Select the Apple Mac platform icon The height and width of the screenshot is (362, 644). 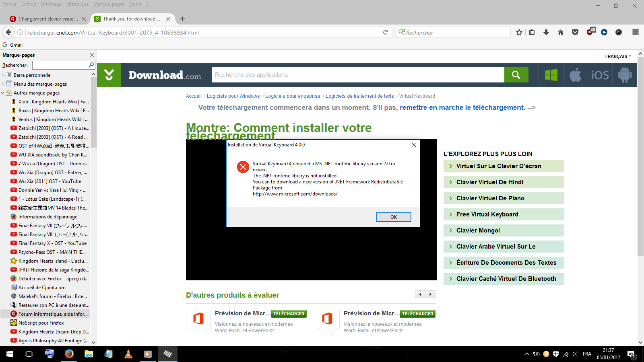tap(576, 75)
